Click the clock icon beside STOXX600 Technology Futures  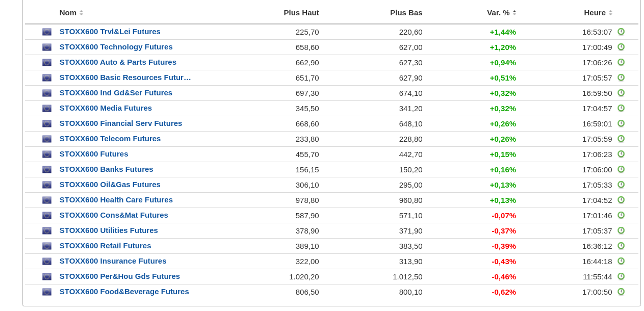[621, 47]
